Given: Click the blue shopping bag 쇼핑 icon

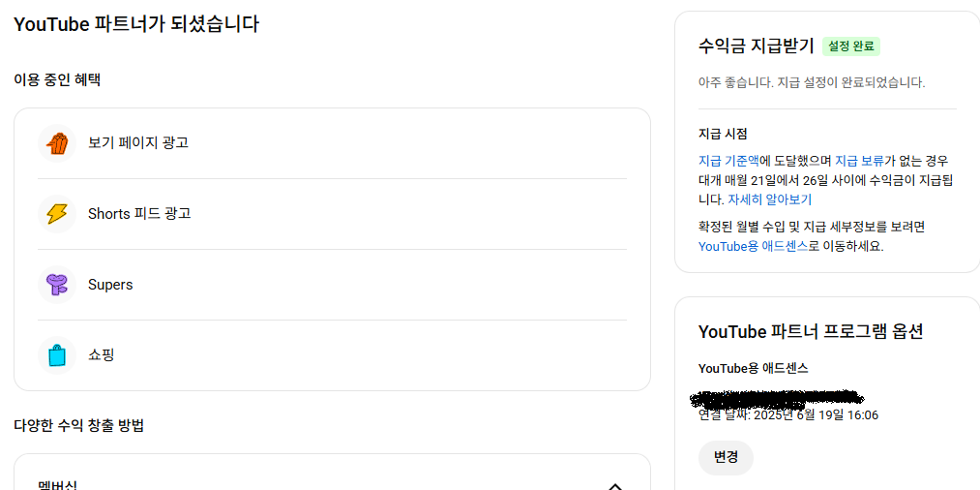Looking at the screenshot, I should [x=58, y=355].
